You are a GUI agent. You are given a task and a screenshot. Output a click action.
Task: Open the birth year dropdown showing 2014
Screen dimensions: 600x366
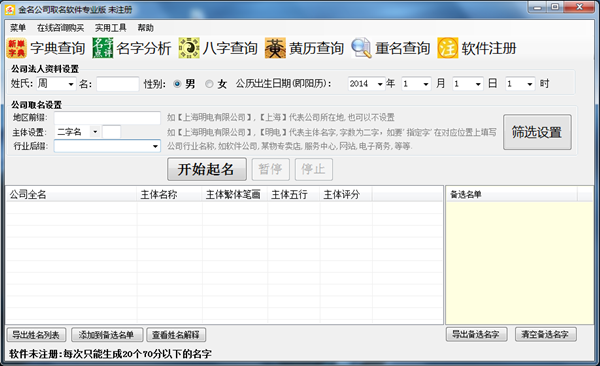point(380,84)
